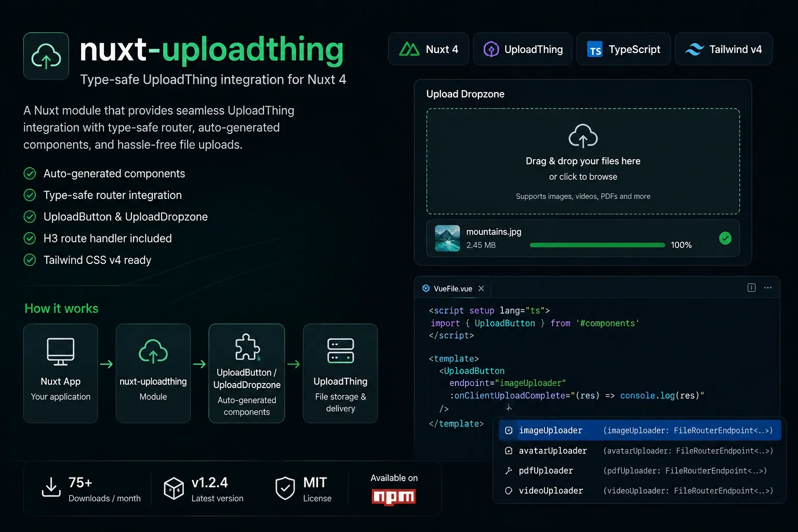Click the Upload Dropzone heading

point(465,94)
